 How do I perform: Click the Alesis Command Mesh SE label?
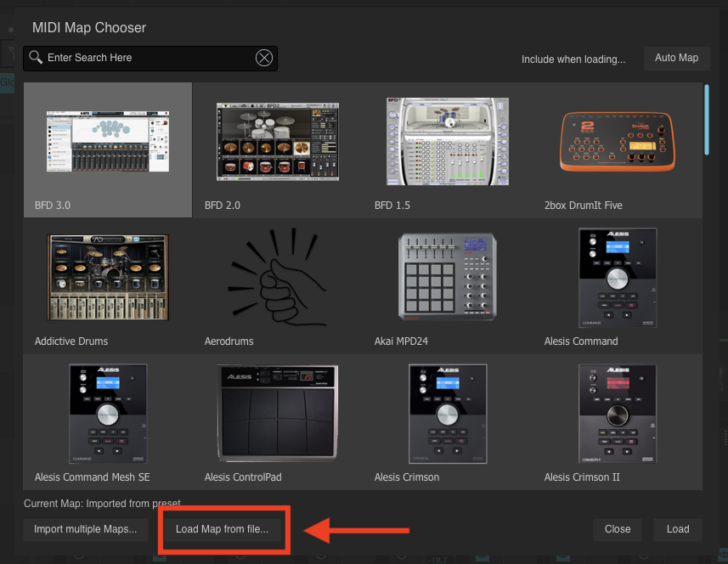click(92, 477)
